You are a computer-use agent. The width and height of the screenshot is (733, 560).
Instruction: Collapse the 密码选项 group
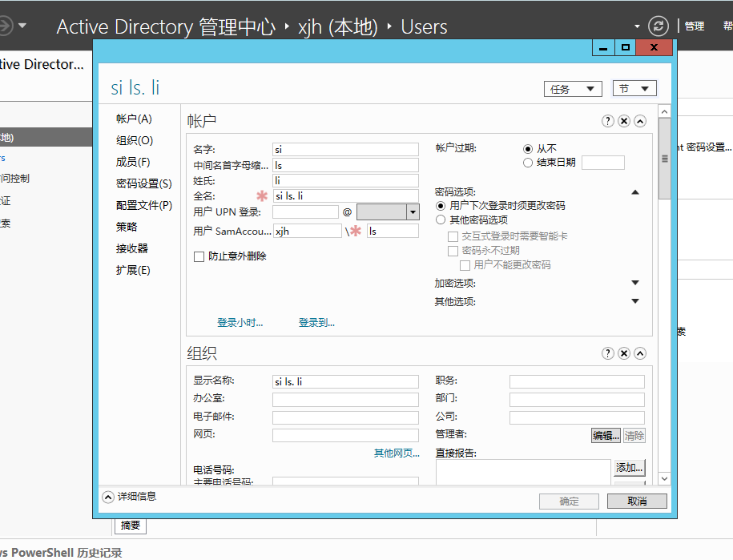coord(634,192)
